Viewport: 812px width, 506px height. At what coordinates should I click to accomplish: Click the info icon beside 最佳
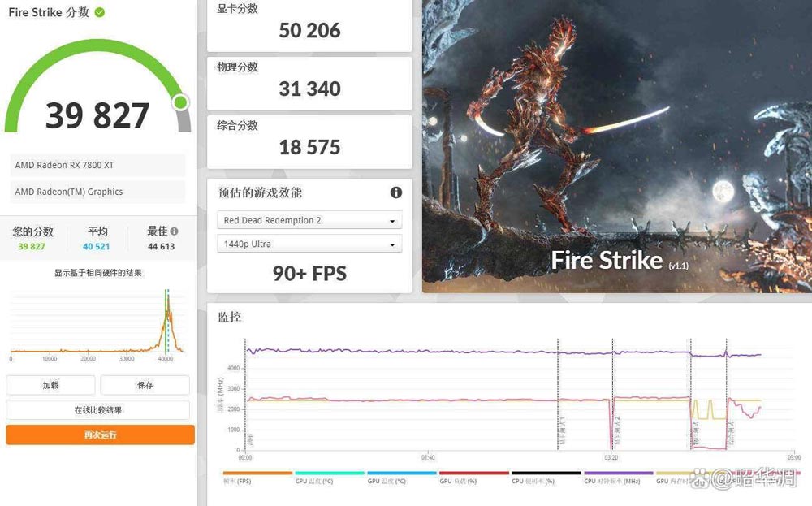coord(175,231)
